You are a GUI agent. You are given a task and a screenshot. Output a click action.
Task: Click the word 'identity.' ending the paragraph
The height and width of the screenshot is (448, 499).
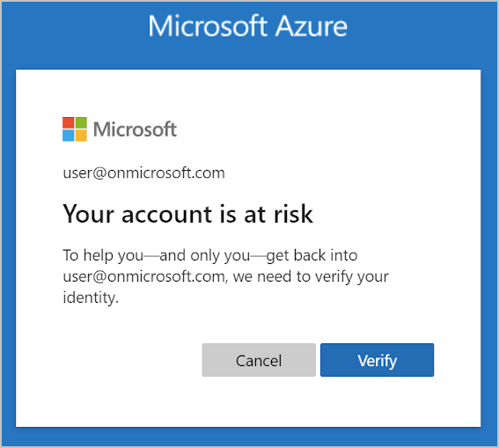click(x=91, y=297)
